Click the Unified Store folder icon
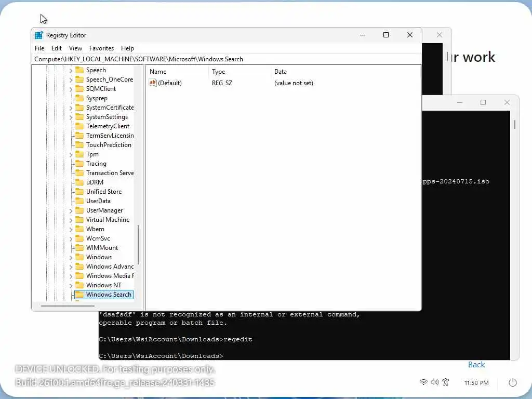 79,192
